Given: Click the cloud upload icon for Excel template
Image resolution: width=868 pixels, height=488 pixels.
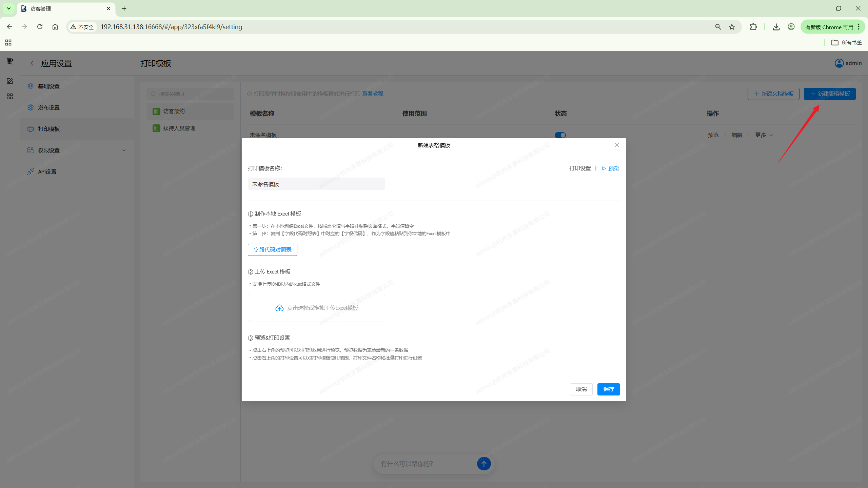Looking at the screenshot, I should [x=279, y=308].
